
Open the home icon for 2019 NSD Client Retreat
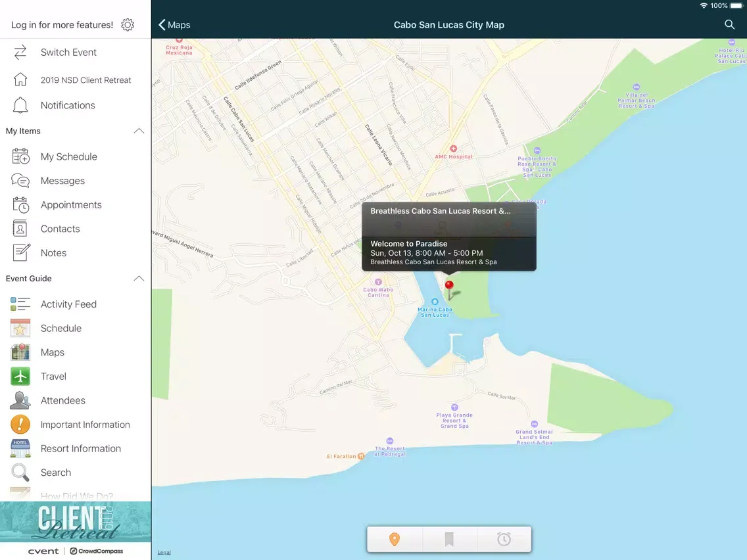[20, 80]
